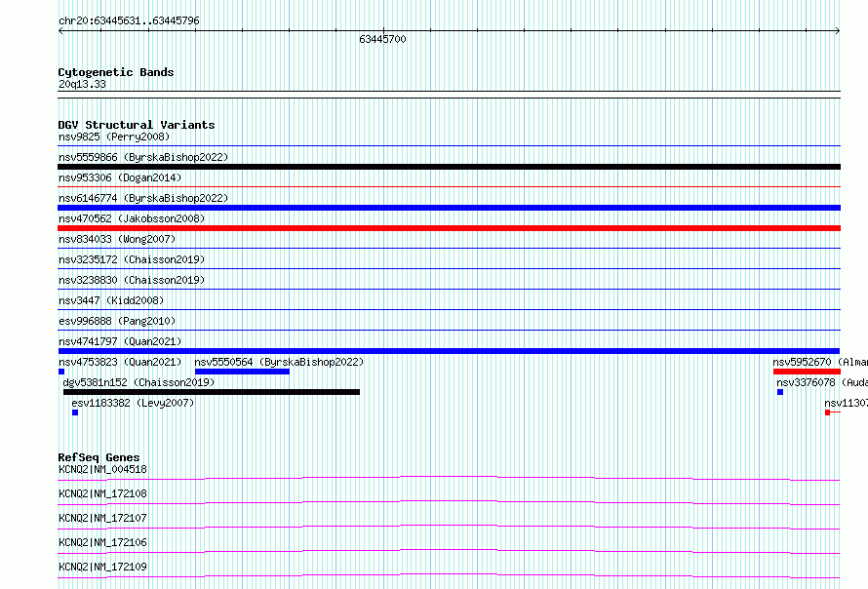Open variant nsv470562 (Jakobsson2008) label

point(132,218)
